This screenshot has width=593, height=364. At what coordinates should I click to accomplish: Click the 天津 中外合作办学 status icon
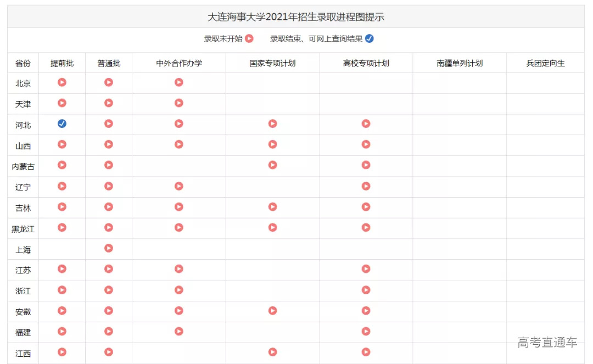click(x=179, y=103)
